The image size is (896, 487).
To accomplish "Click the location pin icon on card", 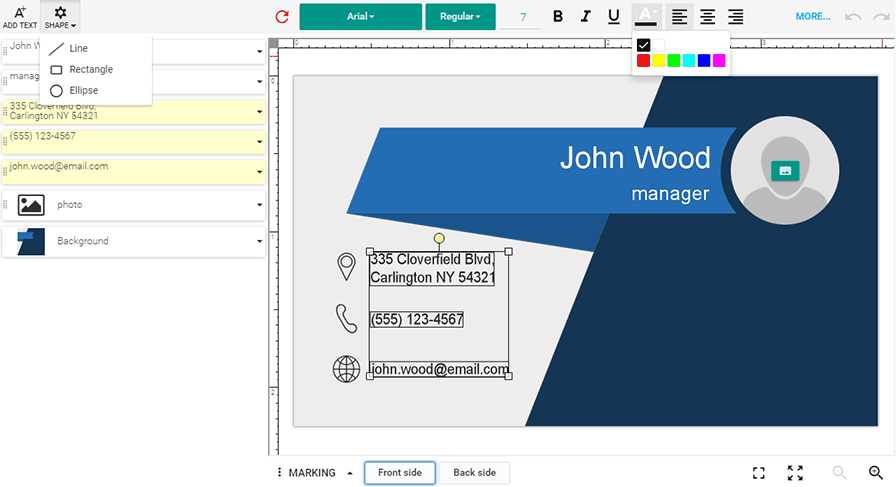I will (346, 266).
